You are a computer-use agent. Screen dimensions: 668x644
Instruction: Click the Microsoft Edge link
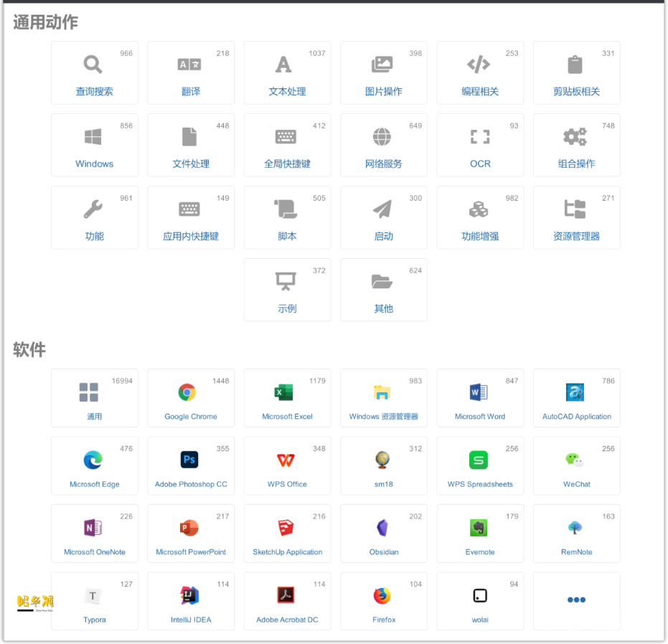tap(95, 484)
